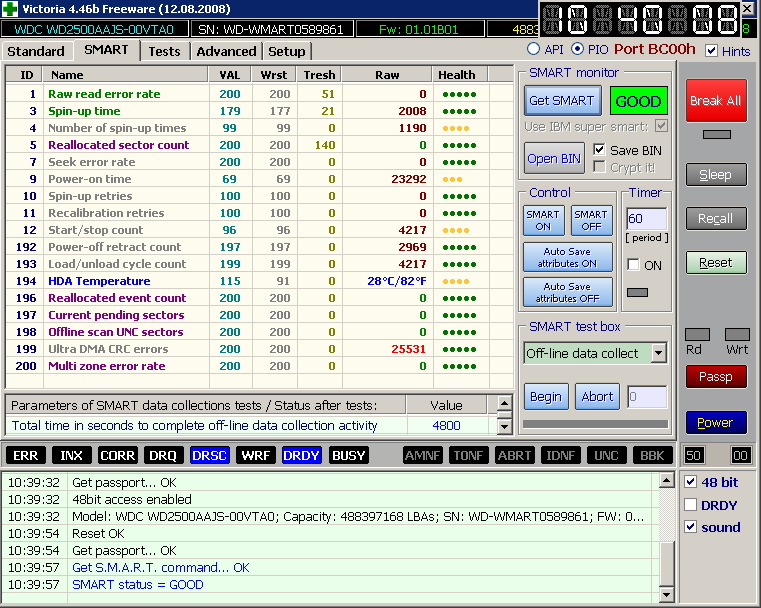Click the INX status indicator

pyautogui.click(x=71, y=455)
